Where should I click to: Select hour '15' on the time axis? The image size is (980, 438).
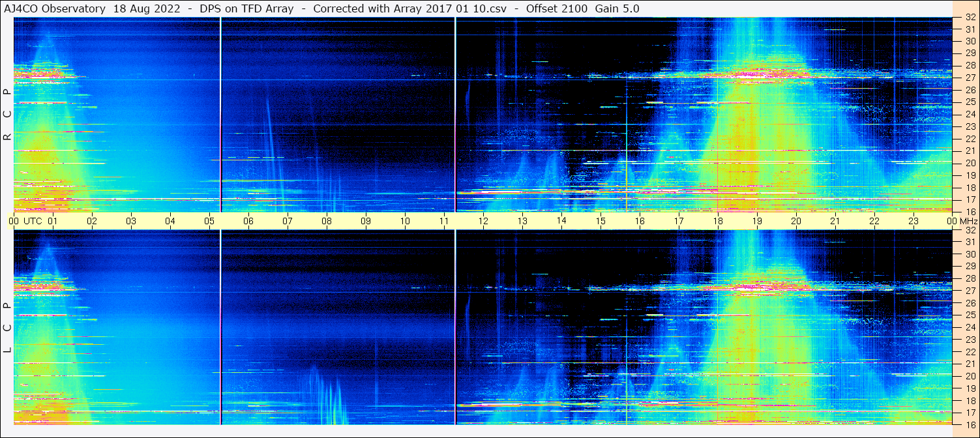click(601, 221)
